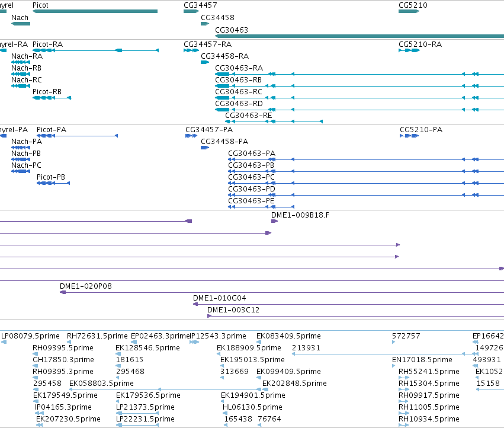Click EST RH09395.5prime
504x428 pixels.
pos(36,354)
